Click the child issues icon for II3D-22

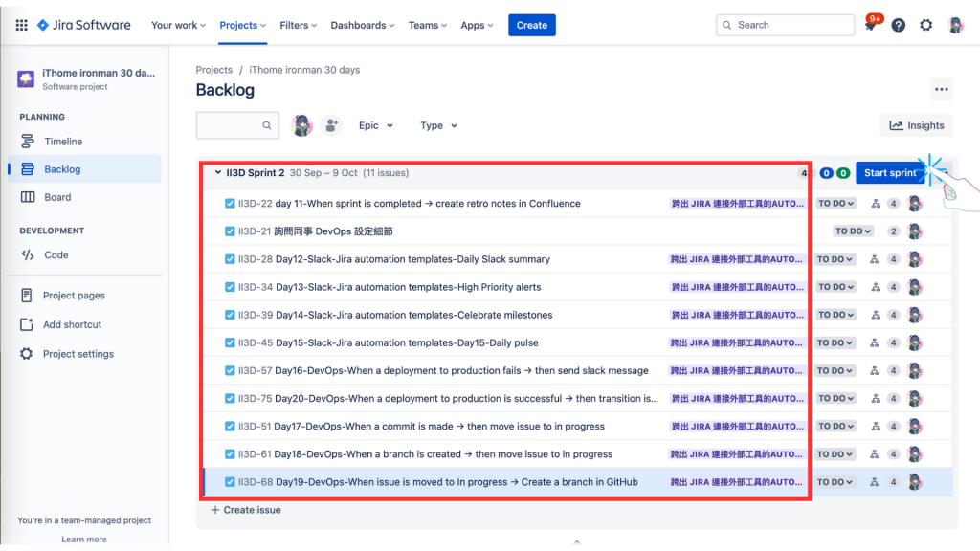point(875,204)
